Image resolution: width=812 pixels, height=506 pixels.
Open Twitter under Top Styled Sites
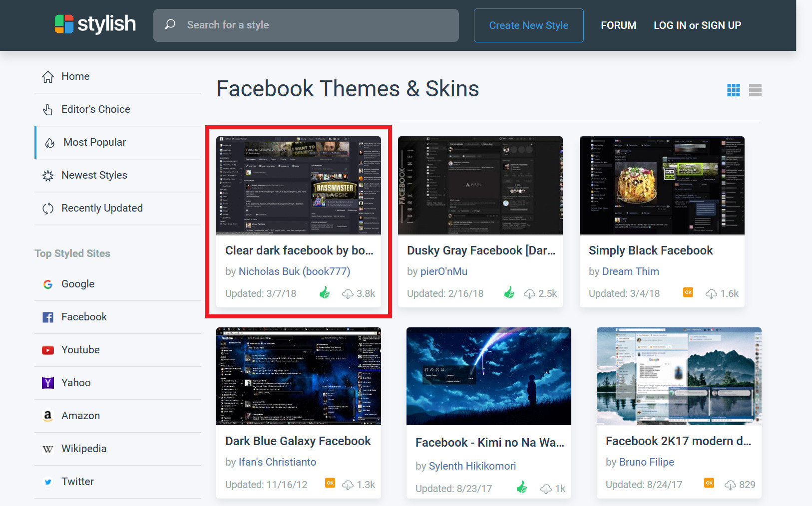click(x=118, y=482)
